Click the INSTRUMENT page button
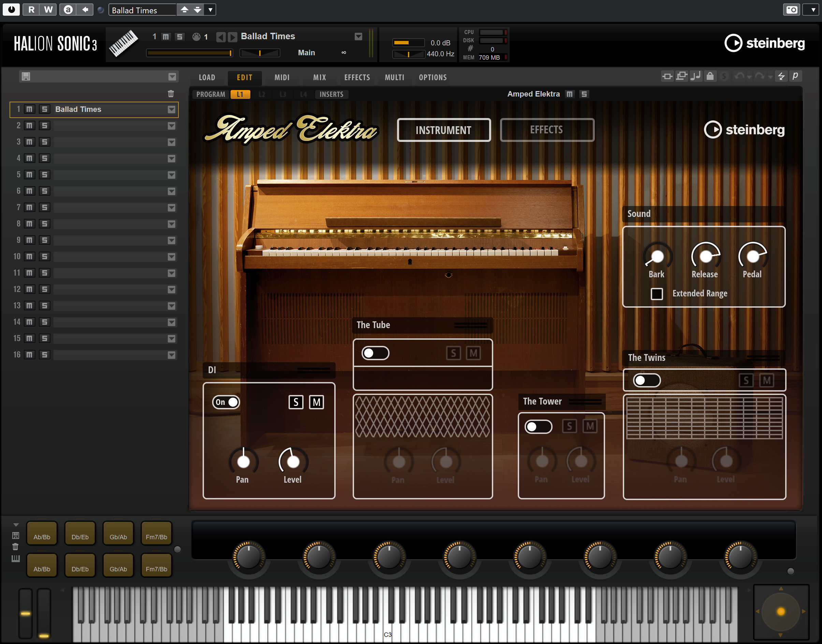822x644 pixels. (444, 130)
